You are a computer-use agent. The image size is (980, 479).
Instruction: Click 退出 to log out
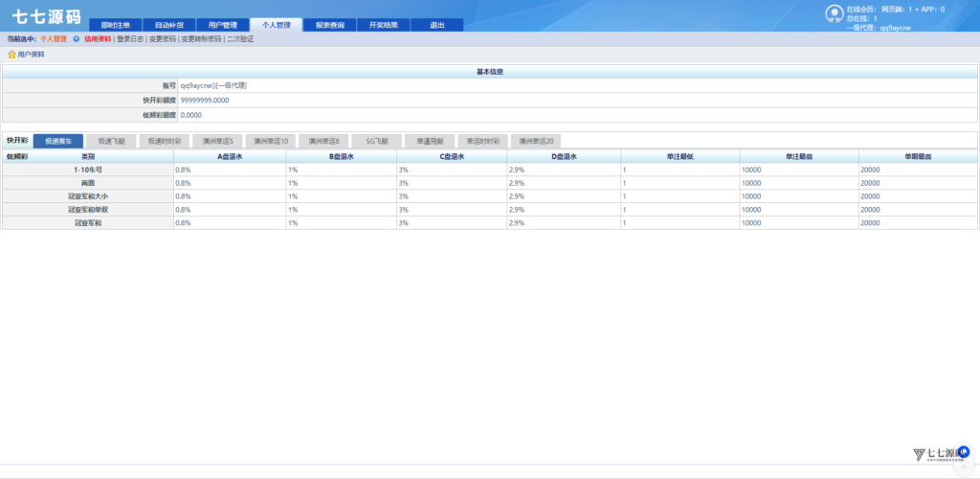point(436,25)
